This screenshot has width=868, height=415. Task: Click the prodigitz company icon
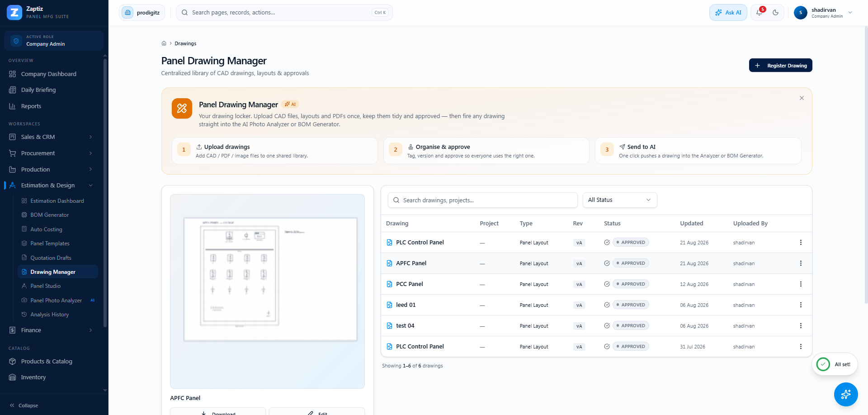pyautogui.click(x=128, y=13)
